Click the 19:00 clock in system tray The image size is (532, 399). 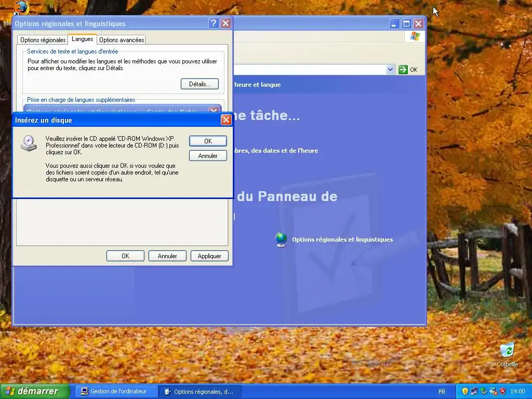518,391
